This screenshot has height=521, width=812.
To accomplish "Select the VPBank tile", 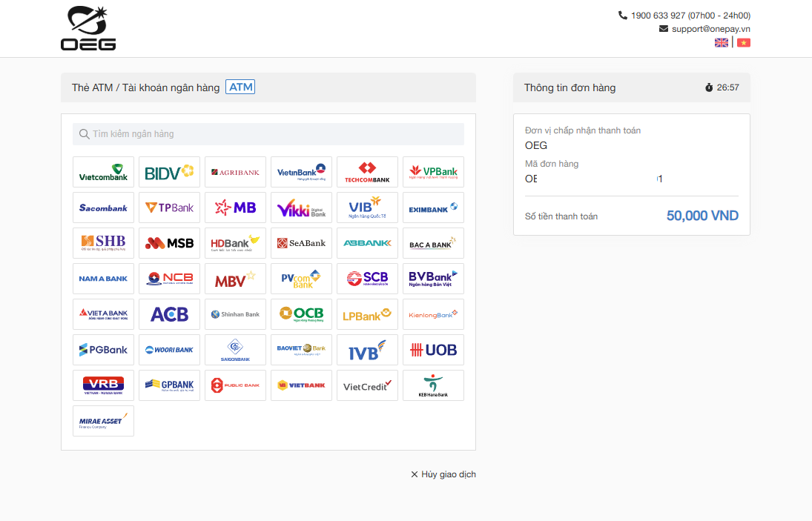I will [434, 172].
